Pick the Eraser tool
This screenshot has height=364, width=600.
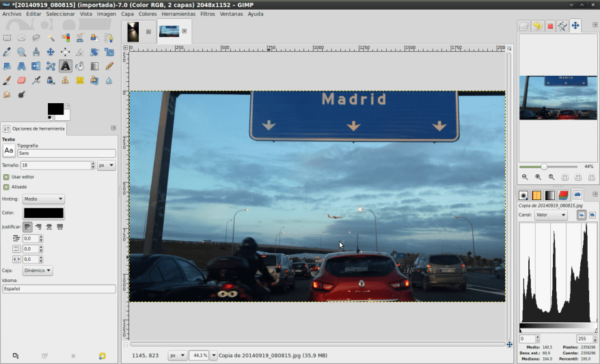pos(22,81)
